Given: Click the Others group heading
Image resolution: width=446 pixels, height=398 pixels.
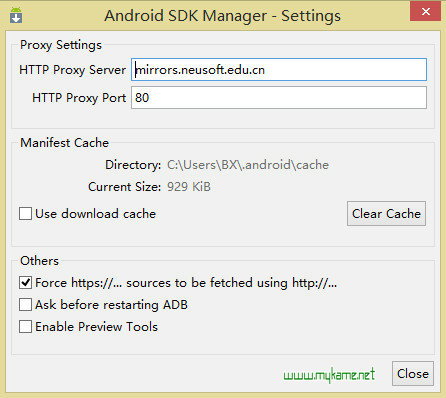Looking at the screenshot, I should [39, 261].
